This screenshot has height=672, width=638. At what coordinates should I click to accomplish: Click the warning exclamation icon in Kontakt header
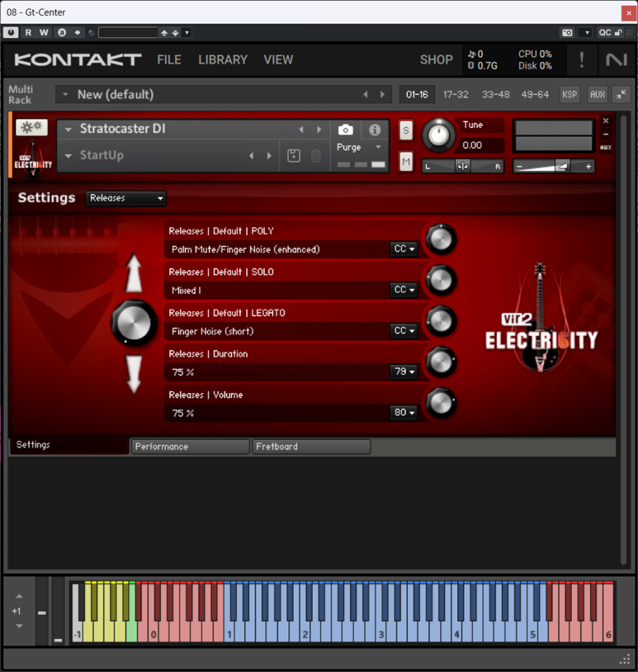(x=582, y=60)
